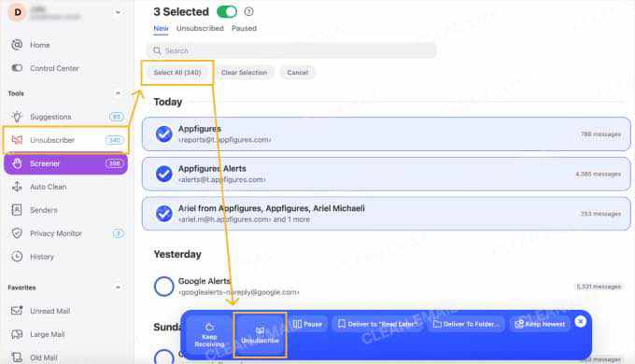
Task: Click Deliver to "Read Later"
Action: click(x=377, y=324)
